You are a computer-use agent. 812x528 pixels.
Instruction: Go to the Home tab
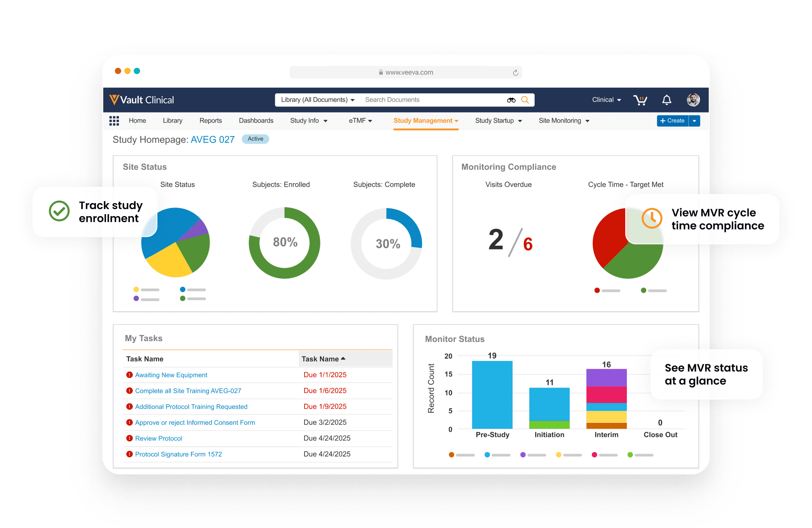coord(137,121)
